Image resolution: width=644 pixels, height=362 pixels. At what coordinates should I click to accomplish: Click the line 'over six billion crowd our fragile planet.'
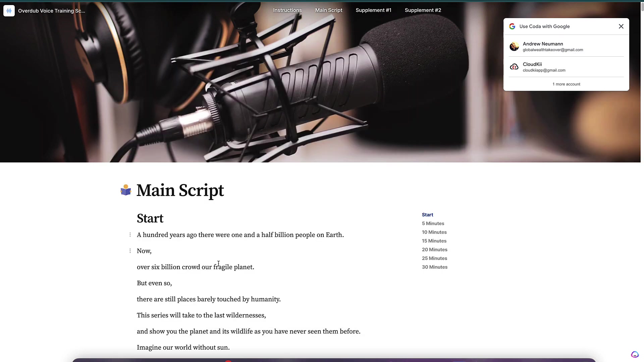(x=196, y=267)
